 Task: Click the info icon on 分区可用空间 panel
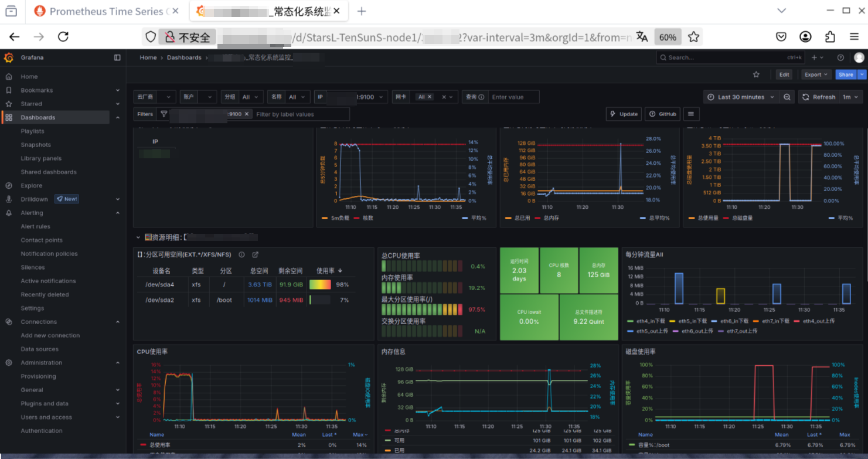click(x=241, y=254)
